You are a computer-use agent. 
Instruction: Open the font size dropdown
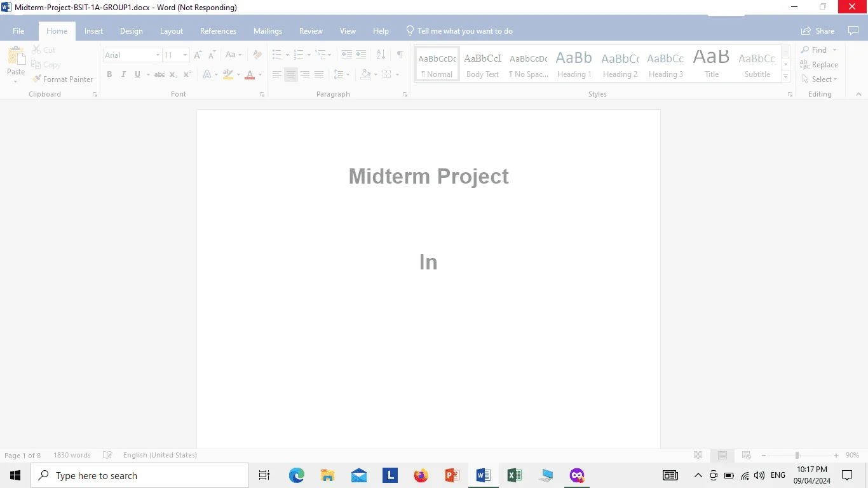coord(185,55)
